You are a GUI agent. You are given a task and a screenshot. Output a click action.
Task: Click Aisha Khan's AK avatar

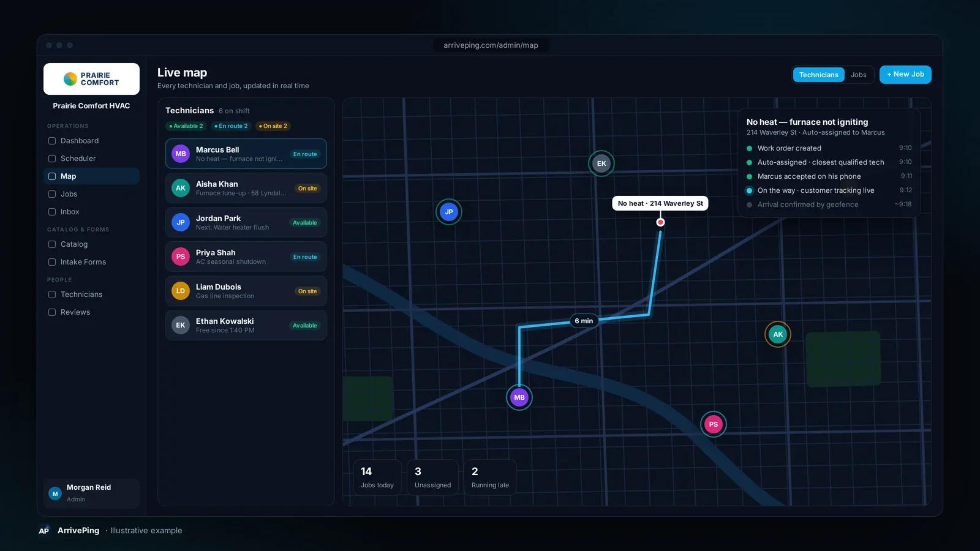click(181, 188)
